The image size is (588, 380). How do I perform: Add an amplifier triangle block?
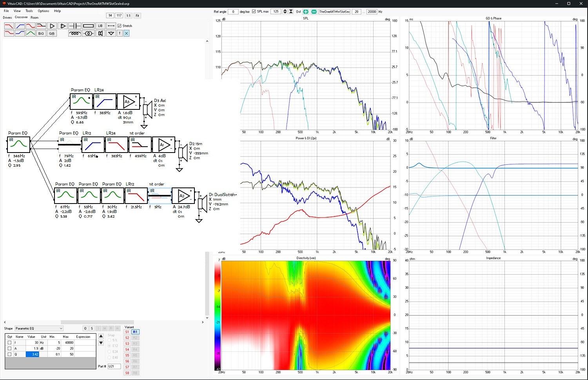click(x=52, y=26)
